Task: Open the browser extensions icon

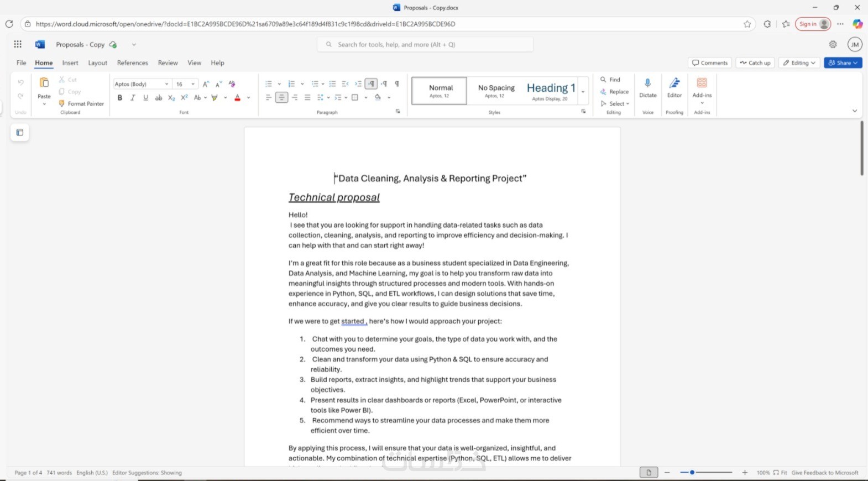Action: 767,24
